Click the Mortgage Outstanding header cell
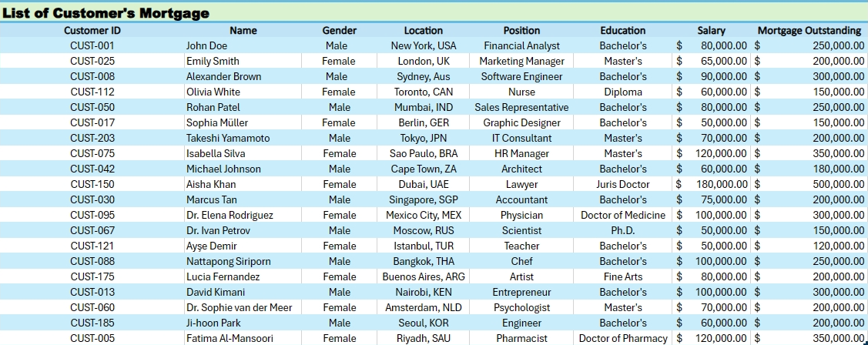This screenshot has height=345, width=868. (x=809, y=31)
